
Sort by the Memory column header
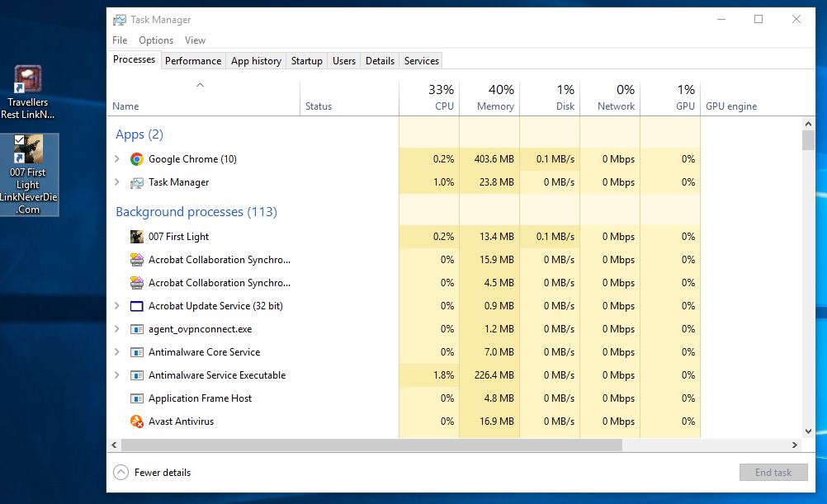point(489,97)
